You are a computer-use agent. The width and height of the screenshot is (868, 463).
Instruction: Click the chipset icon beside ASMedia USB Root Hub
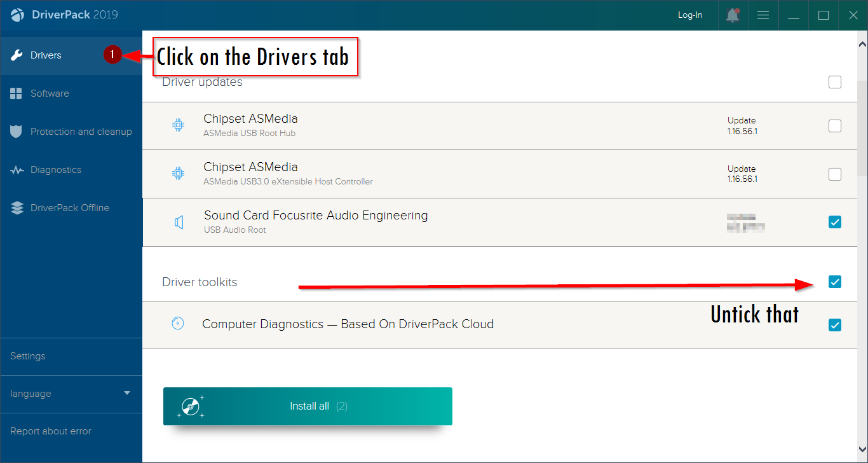click(178, 125)
